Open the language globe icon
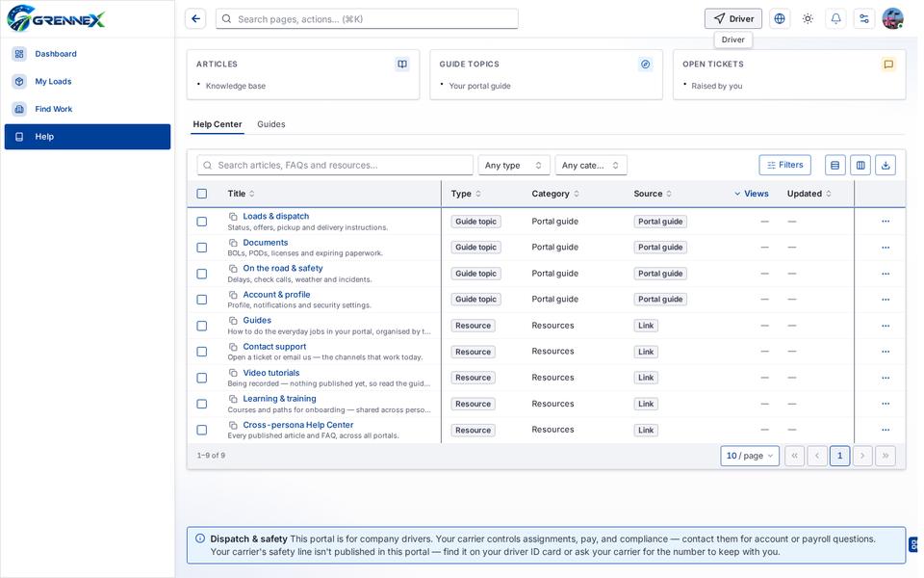Screen dimensions: 924x578 pos(779,19)
